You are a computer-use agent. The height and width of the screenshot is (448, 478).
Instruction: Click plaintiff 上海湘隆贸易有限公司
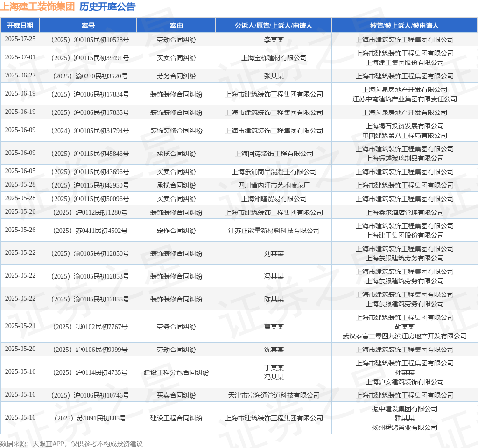(x=274, y=199)
